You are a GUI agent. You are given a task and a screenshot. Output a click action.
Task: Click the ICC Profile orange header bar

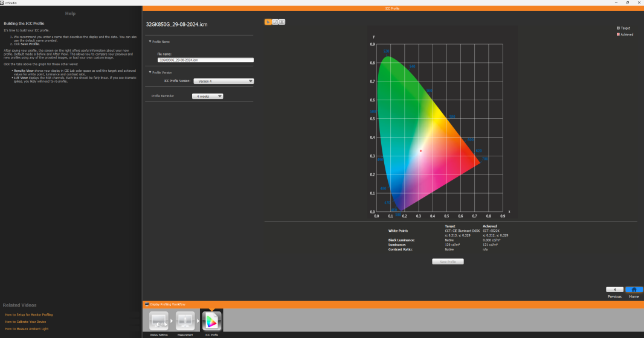392,8
